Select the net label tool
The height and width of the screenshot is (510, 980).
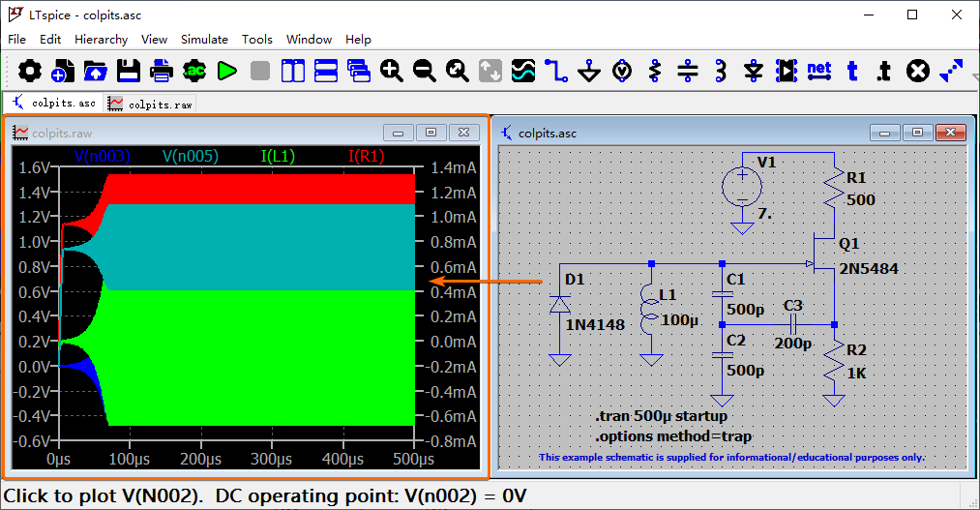(818, 71)
